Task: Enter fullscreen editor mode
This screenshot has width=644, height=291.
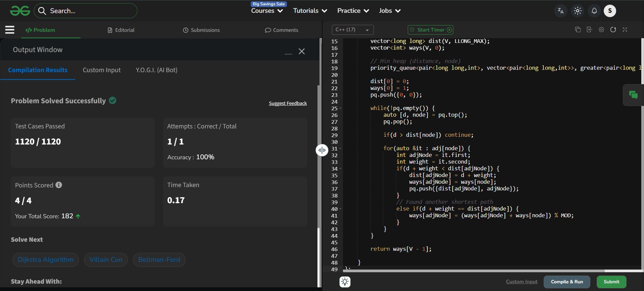Action: (625, 30)
